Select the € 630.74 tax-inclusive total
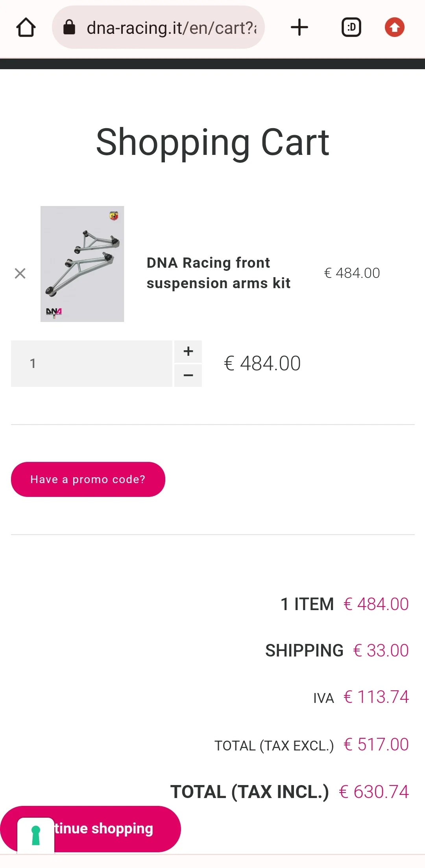This screenshot has height=868, width=425. pyautogui.click(x=374, y=792)
